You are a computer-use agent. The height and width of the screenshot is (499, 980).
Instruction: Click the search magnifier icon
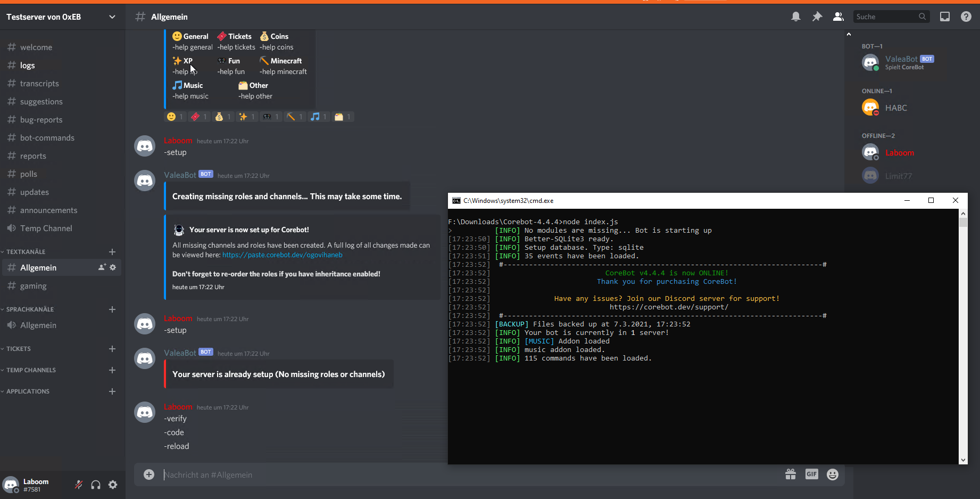[922, 17]
